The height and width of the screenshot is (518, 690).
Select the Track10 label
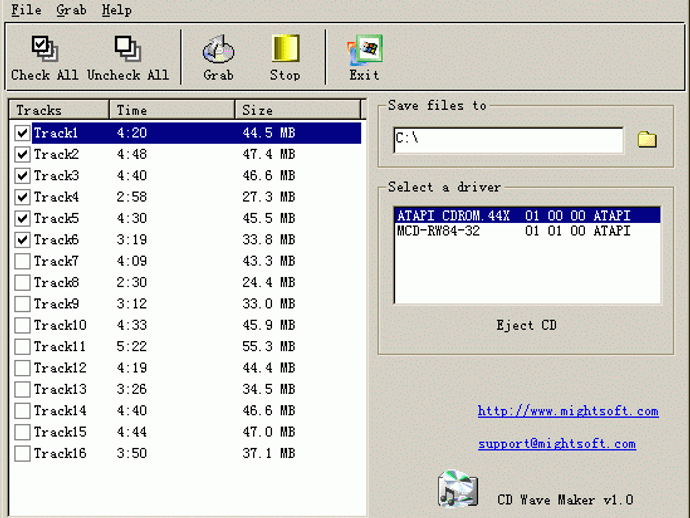[60, 325]
